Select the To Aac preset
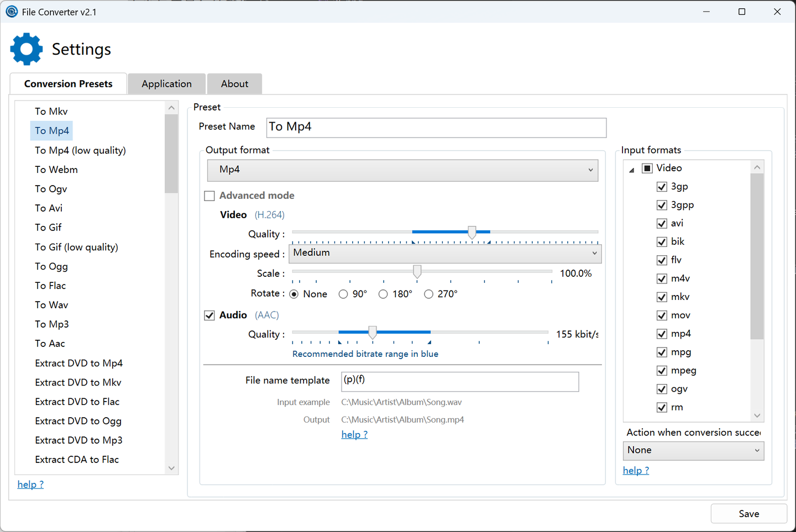Viewport: 796px width, 532px height. tap(50, 344)
